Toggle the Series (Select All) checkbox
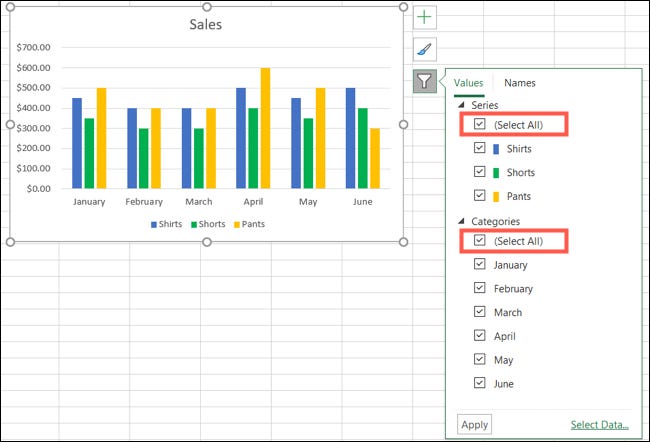The image size is (650, 442). pos(480,125)
